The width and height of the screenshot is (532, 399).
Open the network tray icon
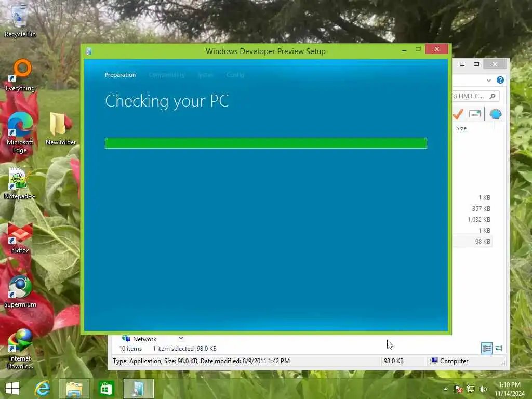[471, 389]
